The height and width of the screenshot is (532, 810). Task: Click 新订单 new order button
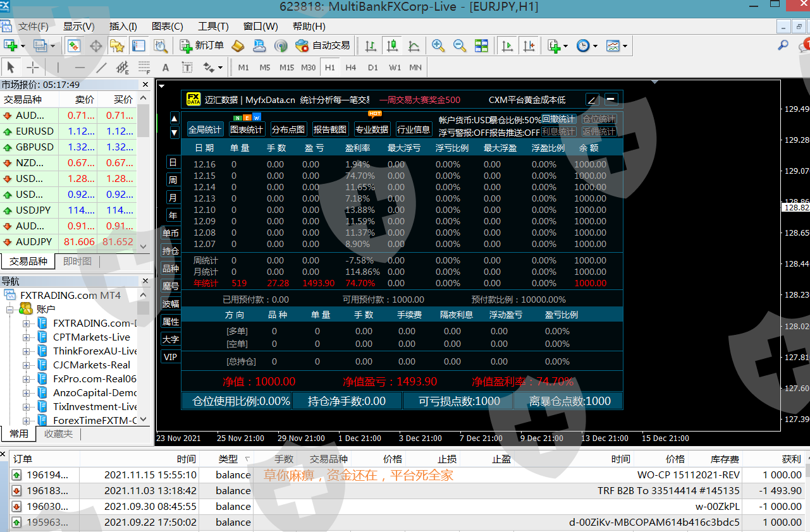[x=202, y=45]
